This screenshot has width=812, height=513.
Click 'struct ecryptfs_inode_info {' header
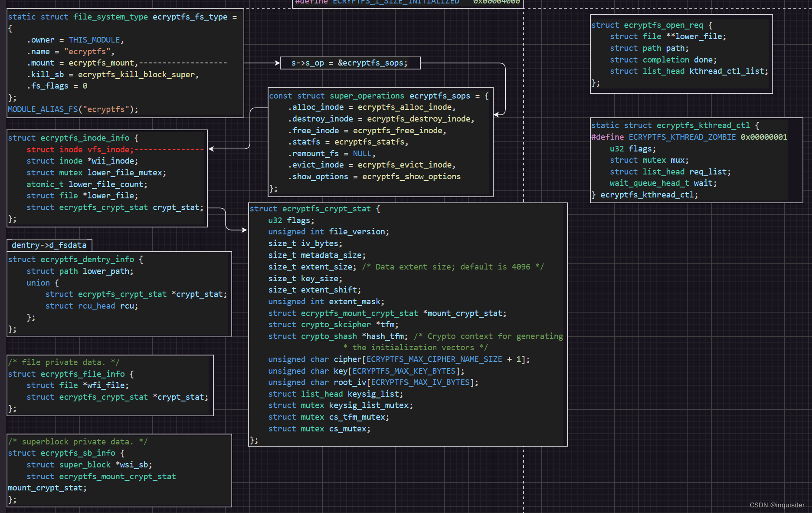tap(73, 138)
